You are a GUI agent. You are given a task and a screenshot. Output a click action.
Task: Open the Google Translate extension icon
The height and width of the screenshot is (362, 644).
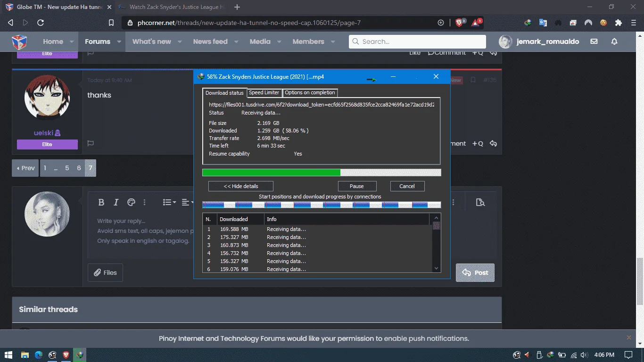pos(543,23)
